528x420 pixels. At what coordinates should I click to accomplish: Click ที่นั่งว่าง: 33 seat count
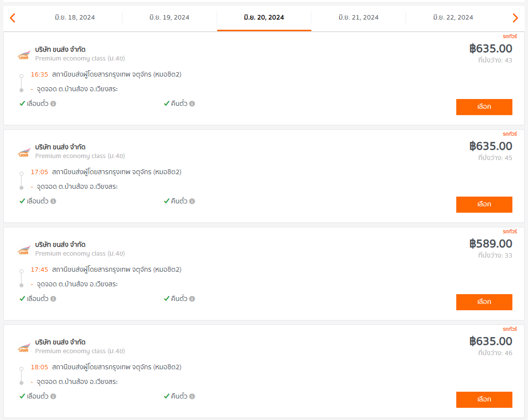point(495,256)
